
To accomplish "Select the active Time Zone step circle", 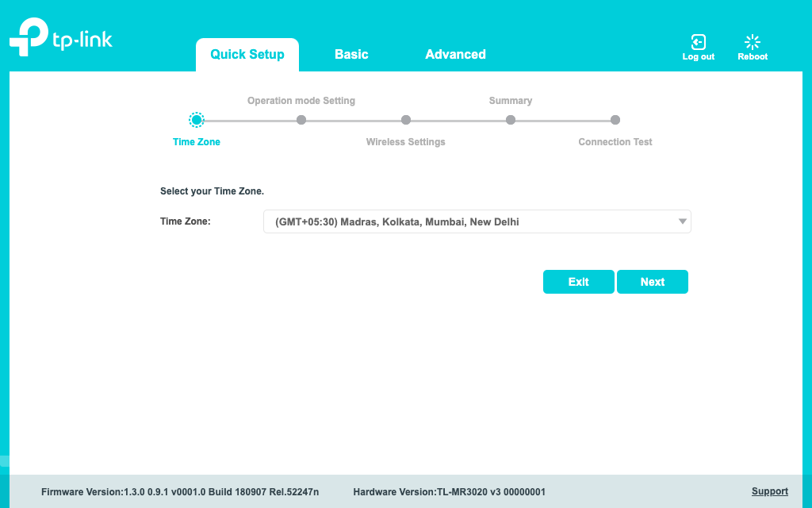I will click(x=197, y=120).
